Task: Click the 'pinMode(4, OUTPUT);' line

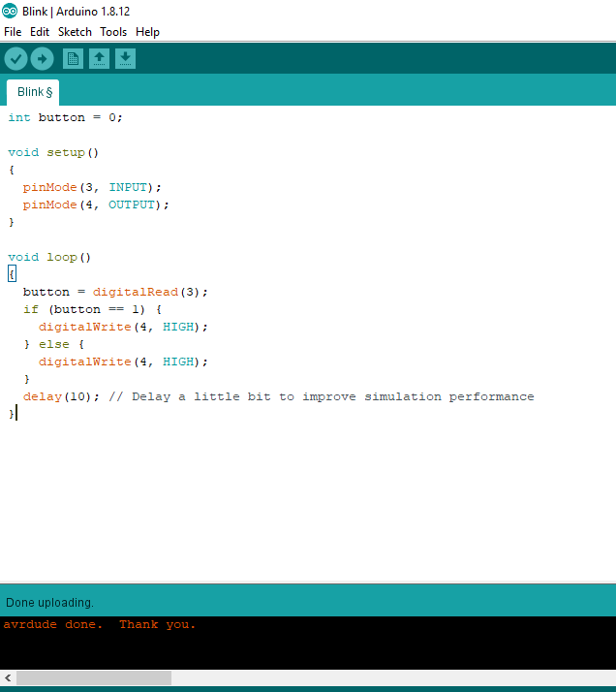Action: [x=96, y=204]
